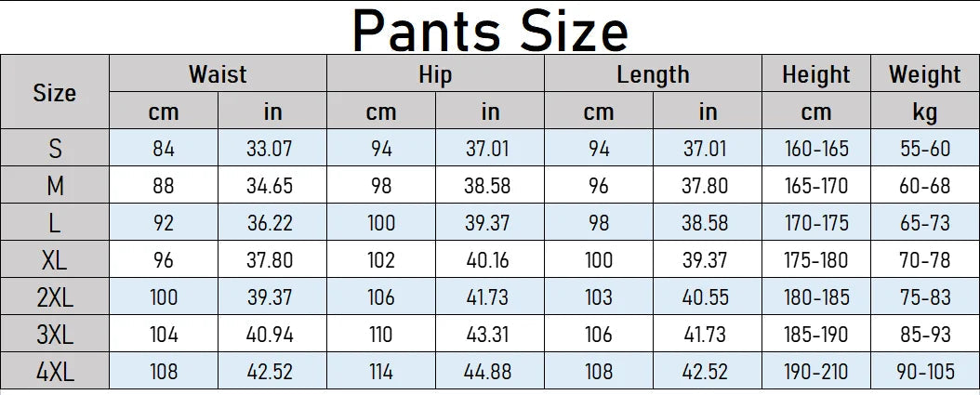
Task: Click the 160-165 height cell
Action: (x=815, y=149)
